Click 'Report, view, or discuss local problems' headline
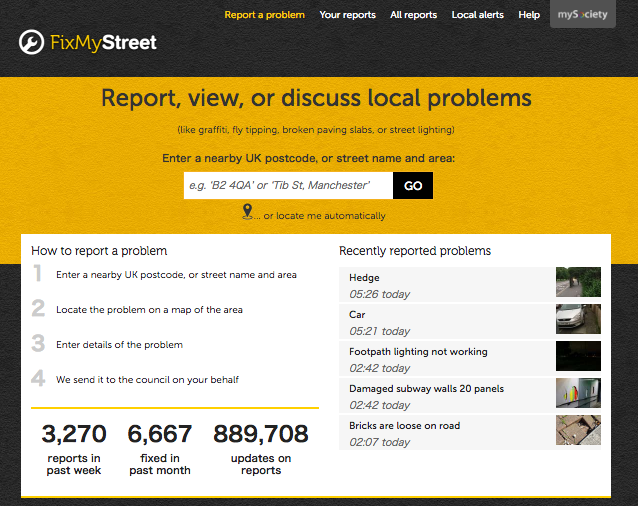The image size is (638, 506). (316, 98)
